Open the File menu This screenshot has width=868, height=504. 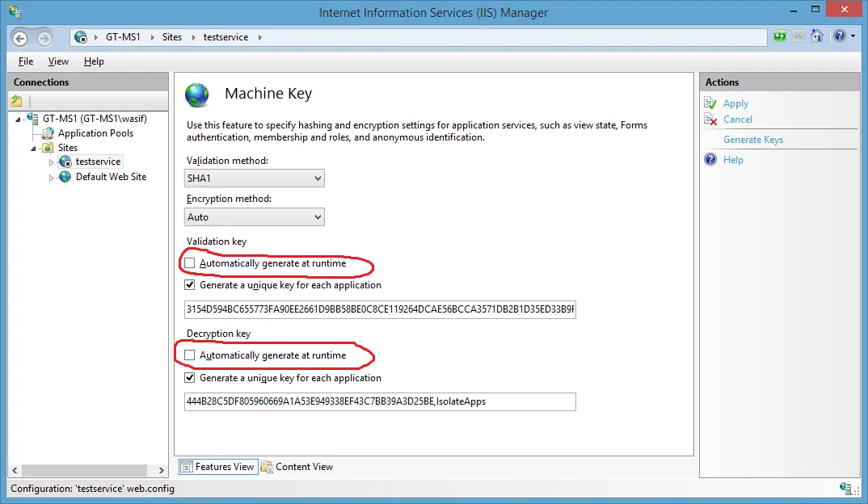pos(26,61)
